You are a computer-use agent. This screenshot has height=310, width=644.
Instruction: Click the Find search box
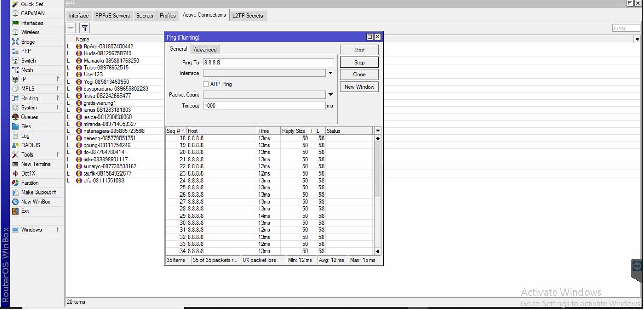(626, 28)
